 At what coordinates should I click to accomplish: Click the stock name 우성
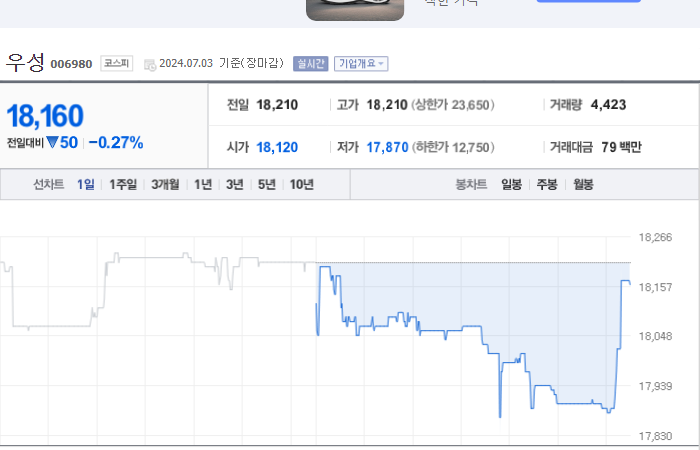tap(25, 62)
